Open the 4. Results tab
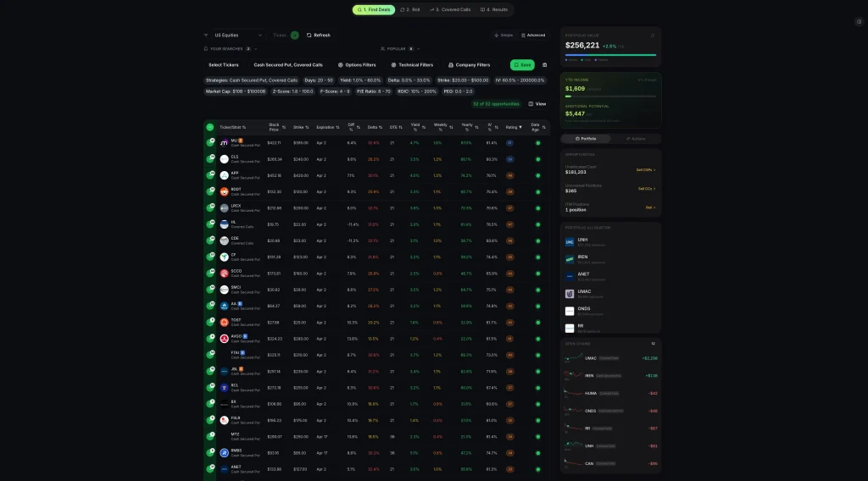The image size is (868, 481). (x=494, y=9)
